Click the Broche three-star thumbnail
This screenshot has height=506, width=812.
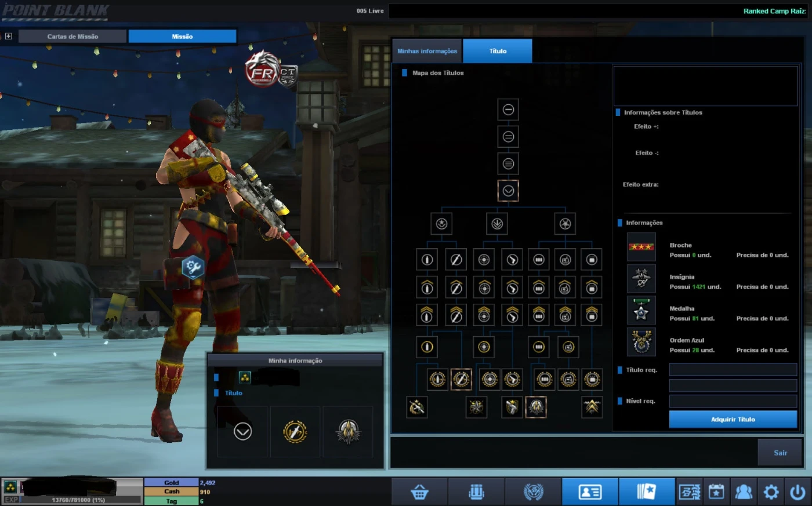[641, 247]
